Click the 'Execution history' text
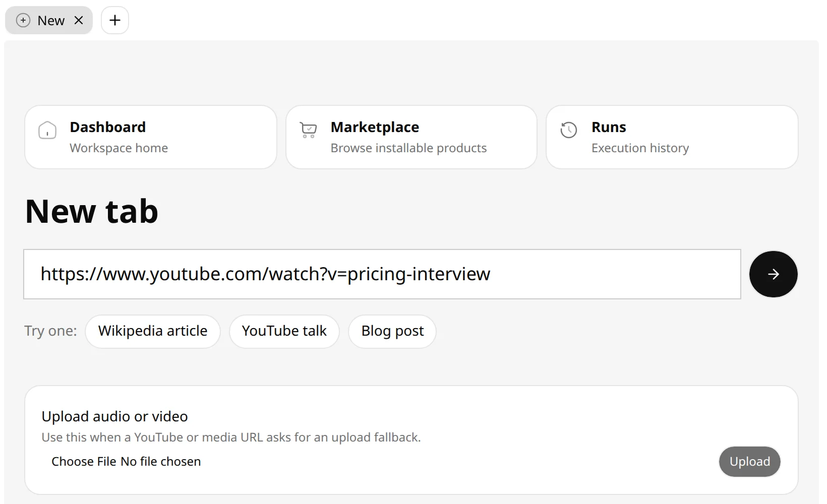This screenshot has height=504, width=827. coord(640,148)
